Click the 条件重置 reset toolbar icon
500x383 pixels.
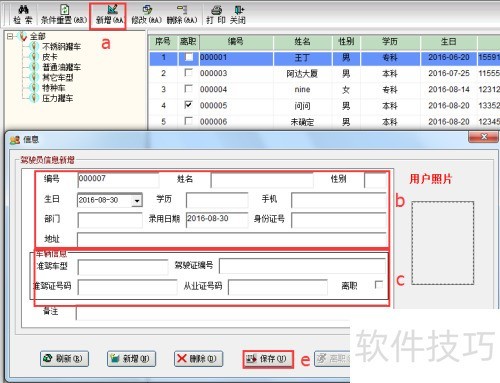coord(64,9)
